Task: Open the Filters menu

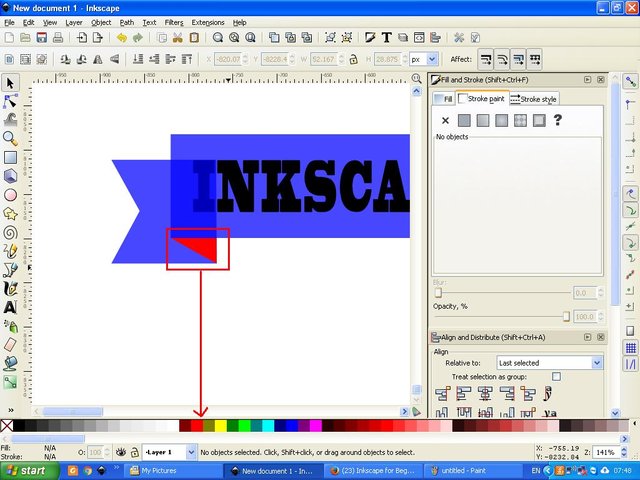Action: 174,22
